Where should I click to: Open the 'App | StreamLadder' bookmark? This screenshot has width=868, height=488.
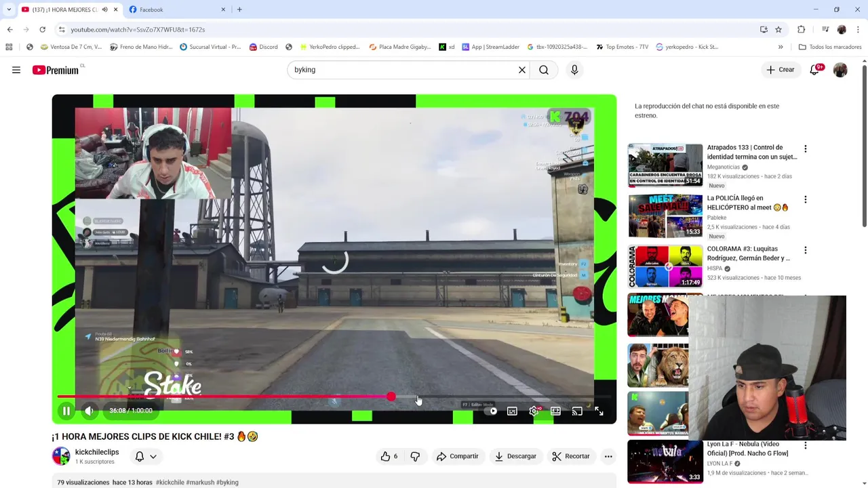[491, 47]
